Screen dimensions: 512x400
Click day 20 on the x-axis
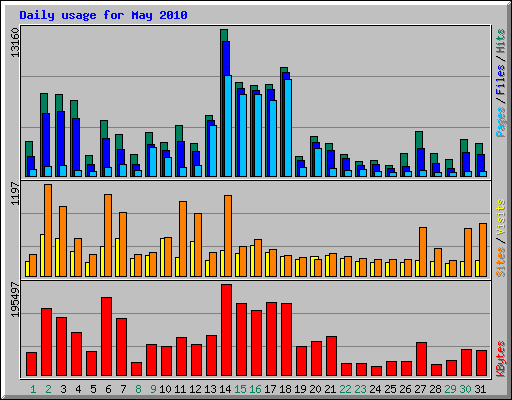coord(316,389)
